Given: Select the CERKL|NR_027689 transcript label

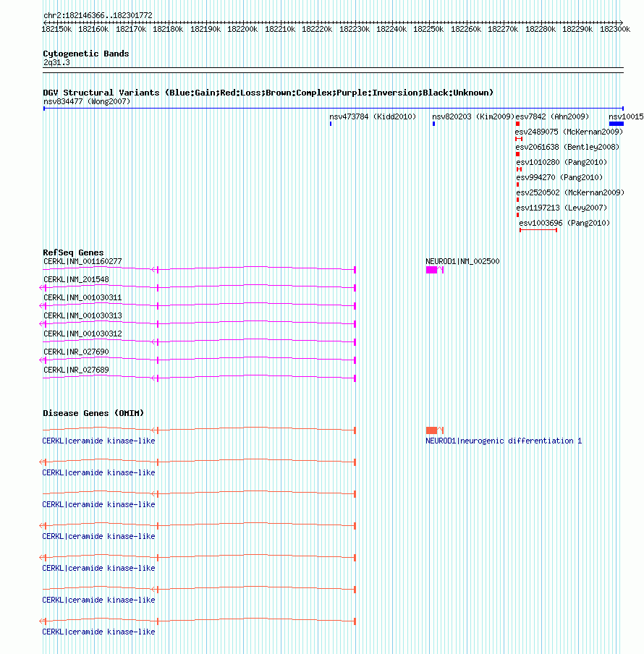Looking at the screenshot, I should 76,370.
